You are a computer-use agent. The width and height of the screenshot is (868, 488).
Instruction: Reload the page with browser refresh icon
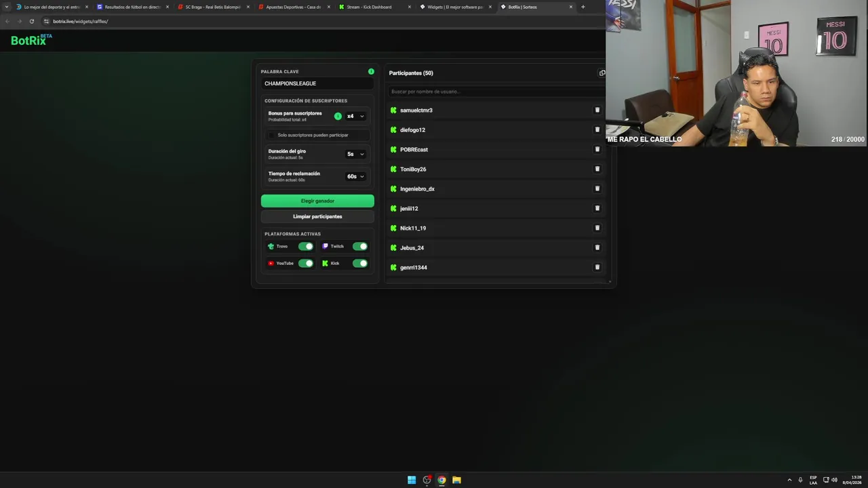pos(31,21)
